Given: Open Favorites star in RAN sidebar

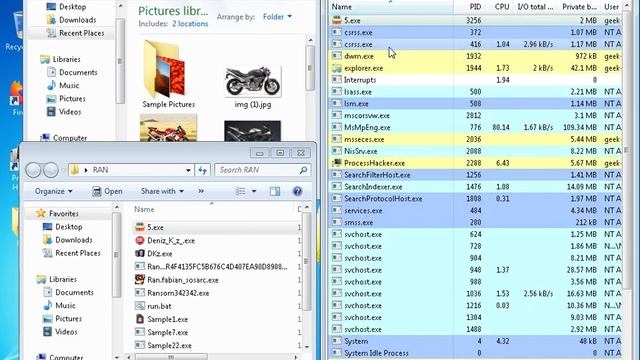Looking at the screenshot, I should (41, 213).
